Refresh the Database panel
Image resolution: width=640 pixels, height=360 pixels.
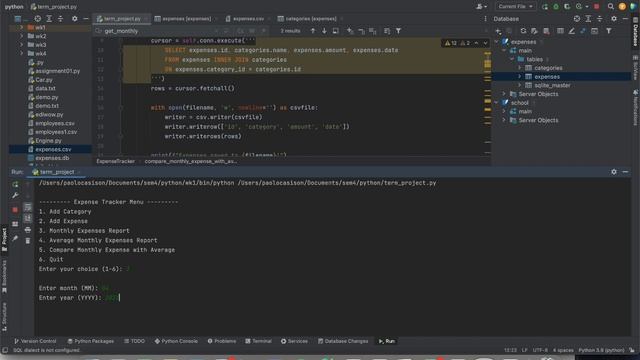tap(523, 31)
